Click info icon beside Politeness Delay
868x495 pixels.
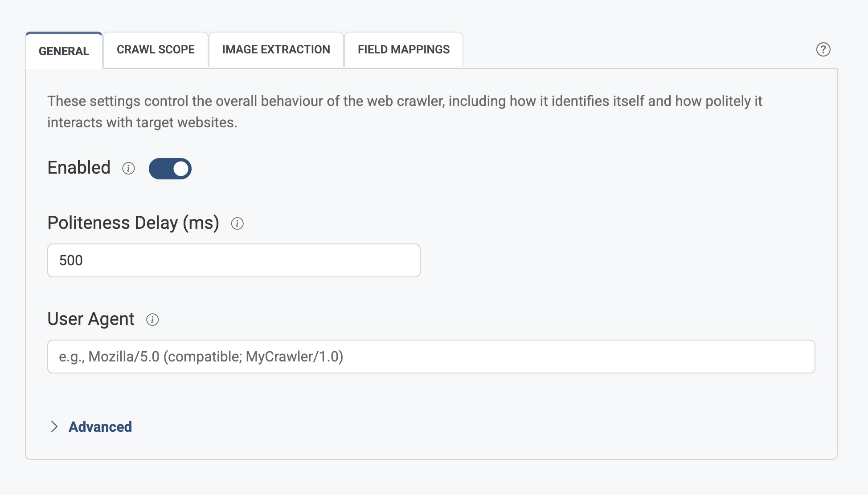coord(237,223)
